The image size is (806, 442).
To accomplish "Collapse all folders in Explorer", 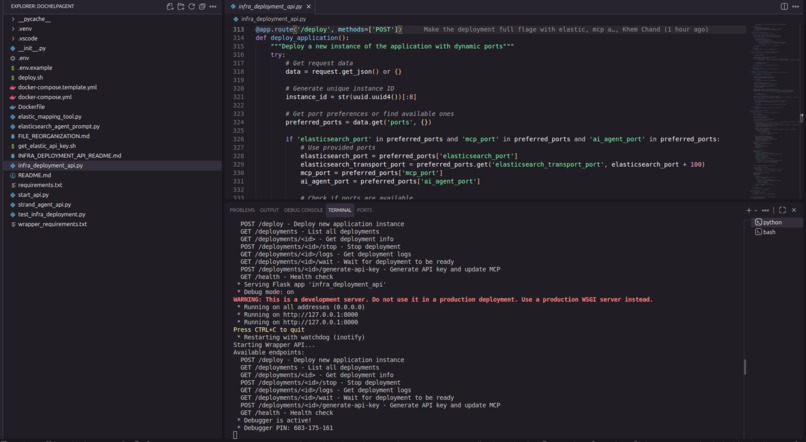I will [x=202, y=7].
